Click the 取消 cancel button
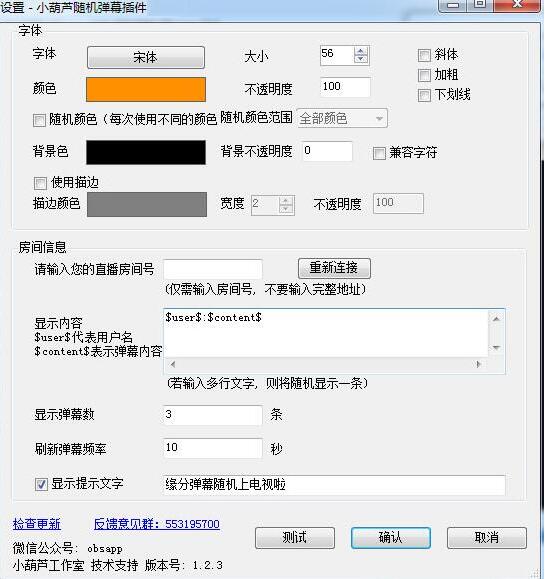The width and height of the screenshot is (545, 579). tap(487, 538)
